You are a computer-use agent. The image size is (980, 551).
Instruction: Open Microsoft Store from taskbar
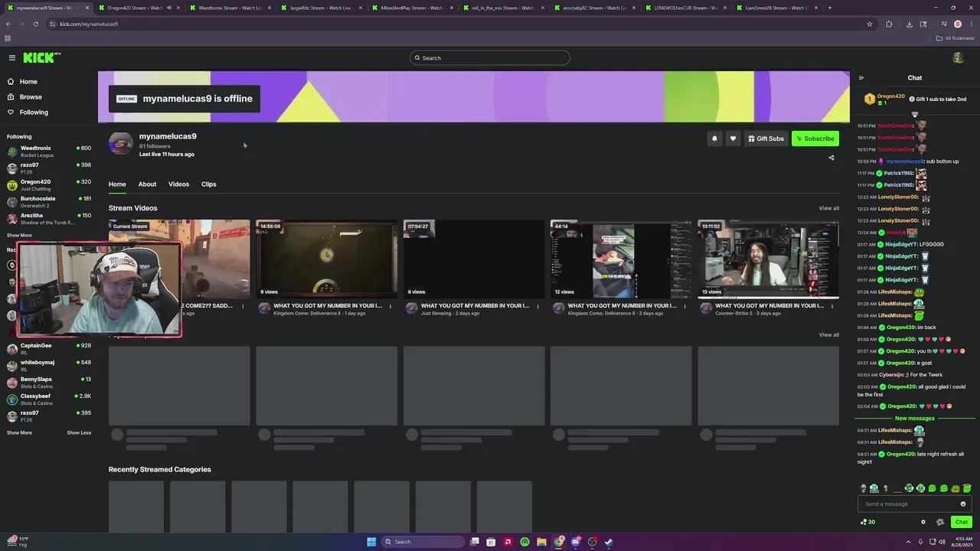click(x=491, y=542)
